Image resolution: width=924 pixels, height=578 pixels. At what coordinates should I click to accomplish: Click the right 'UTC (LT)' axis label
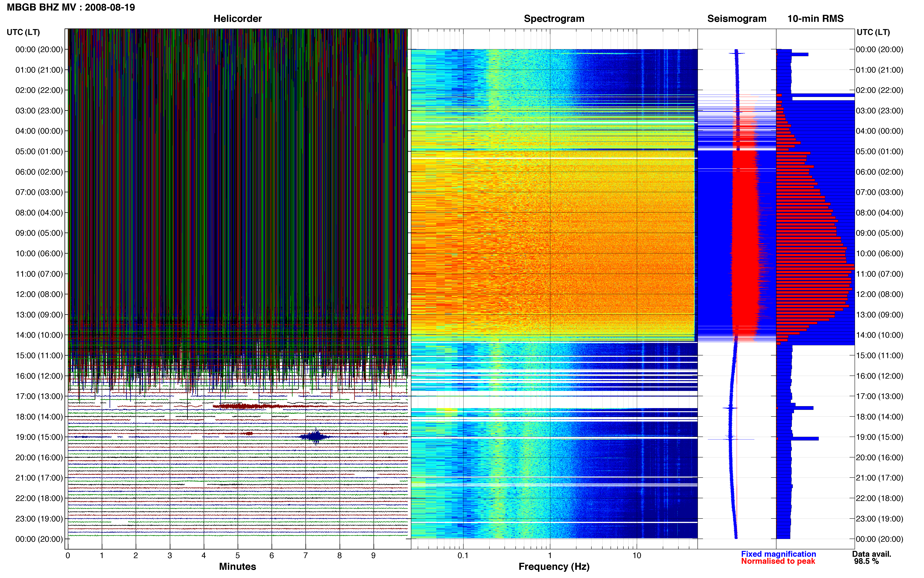click(x=873, y=32)
